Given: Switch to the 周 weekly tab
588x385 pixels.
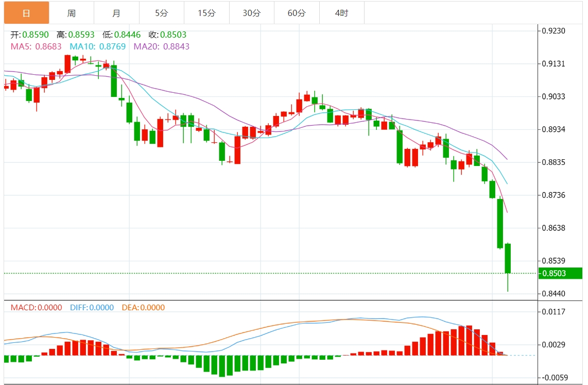Looking at the screenshot, I should pyautogui.click(x=71, y=13).
